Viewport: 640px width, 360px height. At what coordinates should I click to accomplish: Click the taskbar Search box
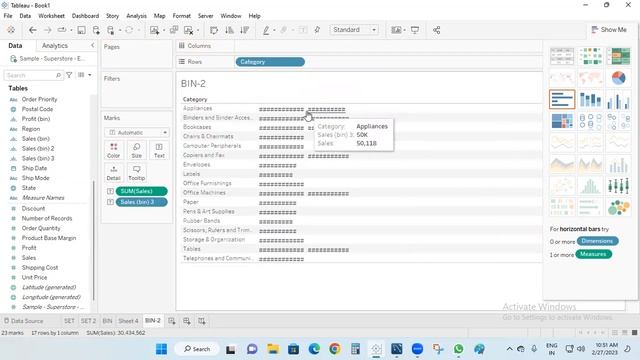click(x=197, y=349)
